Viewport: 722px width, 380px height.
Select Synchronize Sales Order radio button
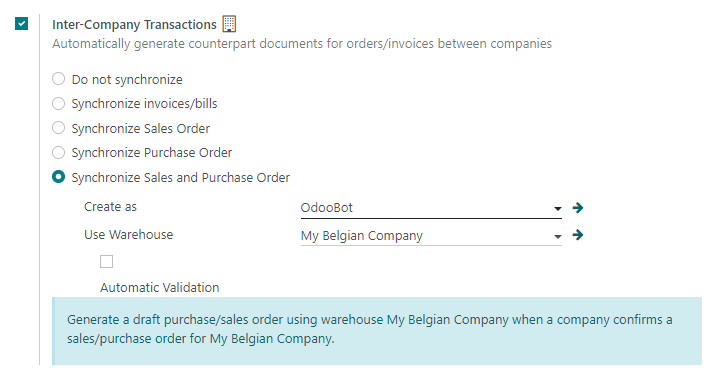pos(58,128)
